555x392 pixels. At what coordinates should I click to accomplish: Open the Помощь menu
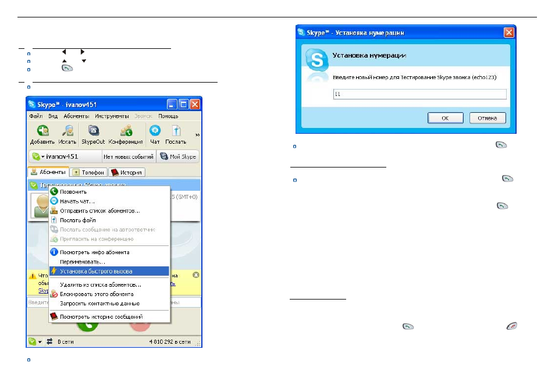click(x=168, y=116)
